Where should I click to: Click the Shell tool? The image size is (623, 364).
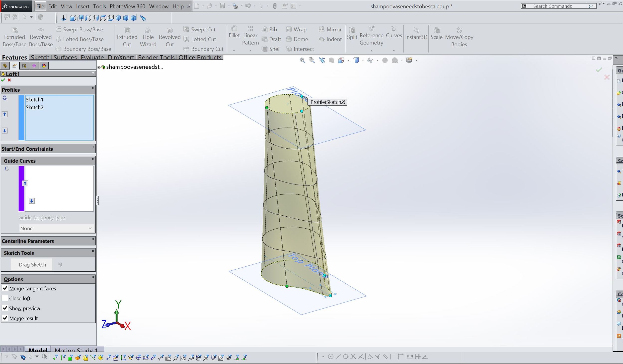[271, 49]
